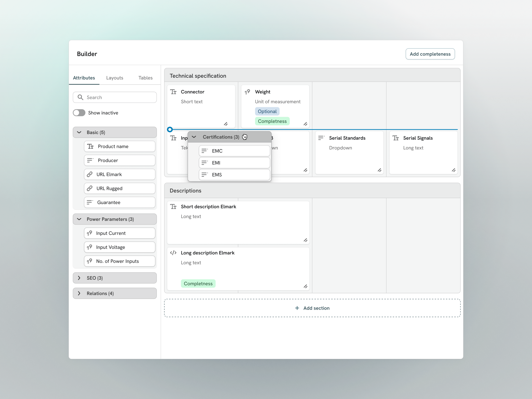The width and height of the screenshot is (532, 399).
Task: Click the resize handle on Serial Standards card
Action: click(379, 170)
